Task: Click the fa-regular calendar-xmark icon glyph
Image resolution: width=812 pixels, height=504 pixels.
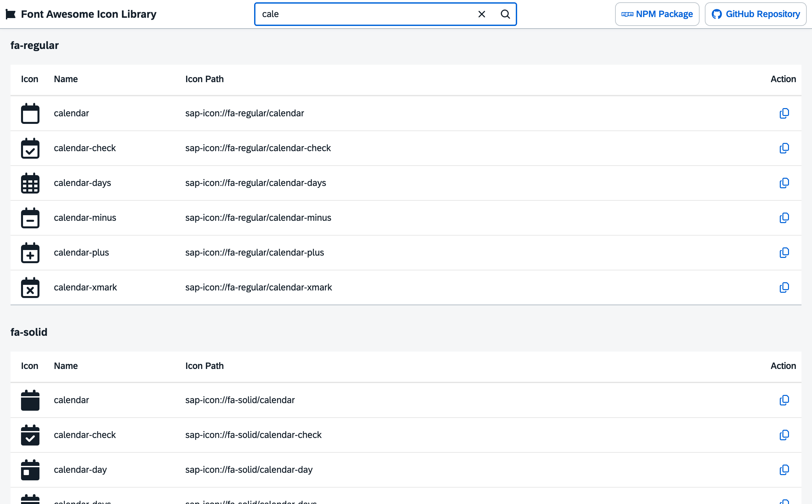Action: click(30, 287)
